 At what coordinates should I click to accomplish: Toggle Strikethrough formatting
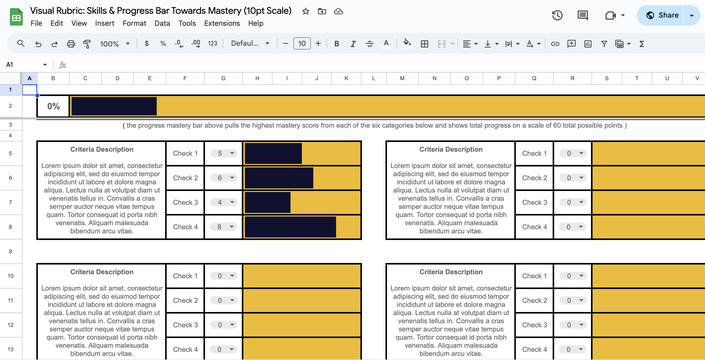(x=370, y=44)
